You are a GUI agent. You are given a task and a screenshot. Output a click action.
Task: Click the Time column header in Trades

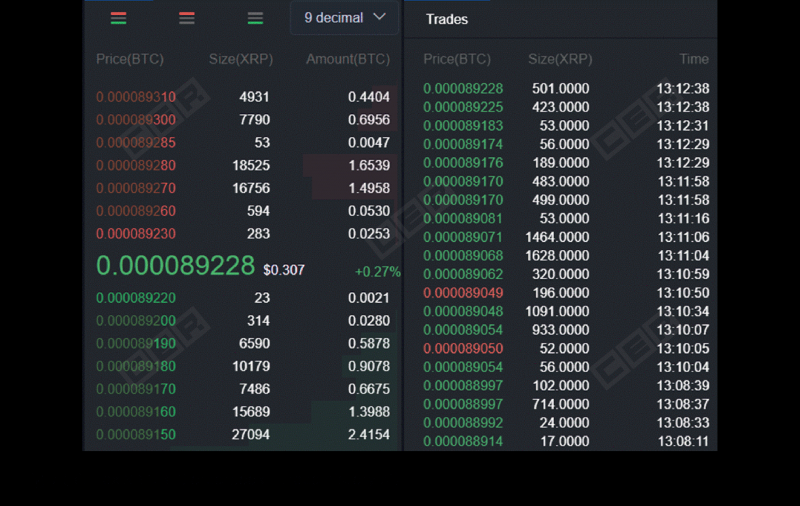[694, 59]
